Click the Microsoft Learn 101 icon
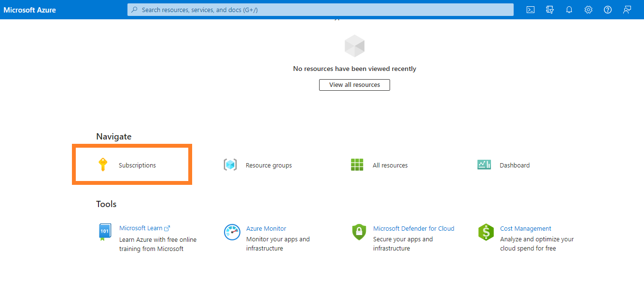 (105, 232)
